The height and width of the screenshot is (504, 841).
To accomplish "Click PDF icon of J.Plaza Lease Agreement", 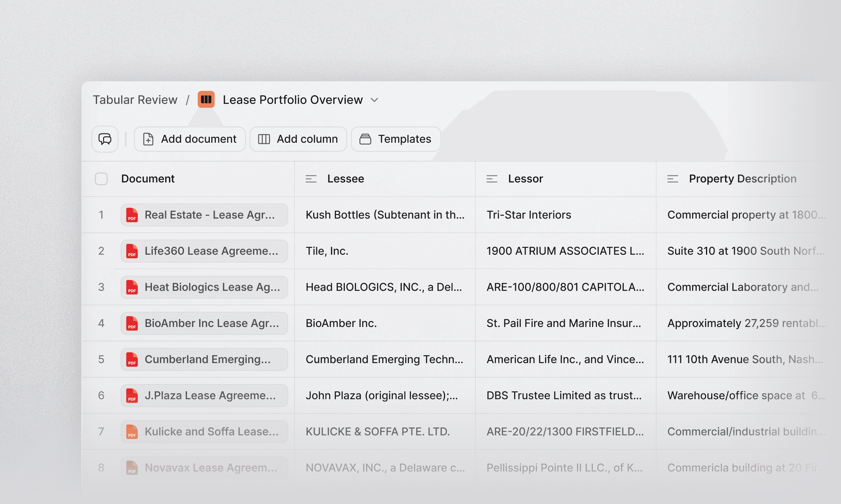I will tap(132, 396).
